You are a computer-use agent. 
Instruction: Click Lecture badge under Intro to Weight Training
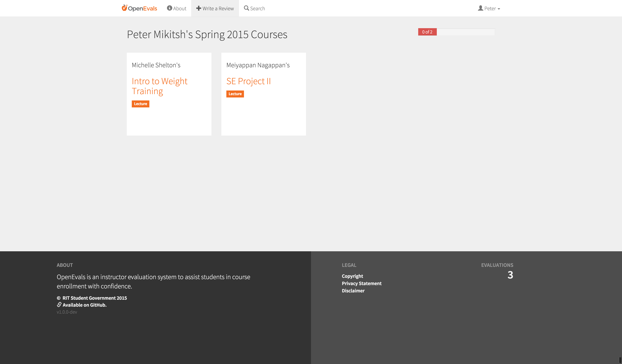tap(140, 104)
